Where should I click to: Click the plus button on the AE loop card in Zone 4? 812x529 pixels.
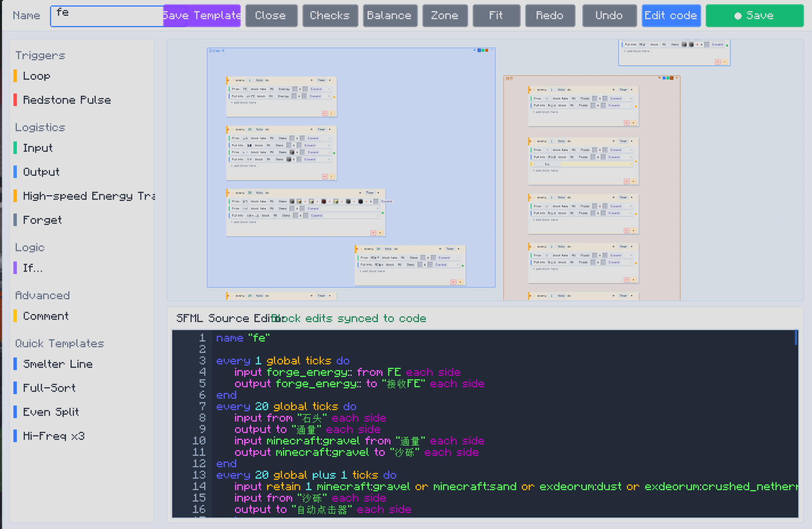pos(460,282)
